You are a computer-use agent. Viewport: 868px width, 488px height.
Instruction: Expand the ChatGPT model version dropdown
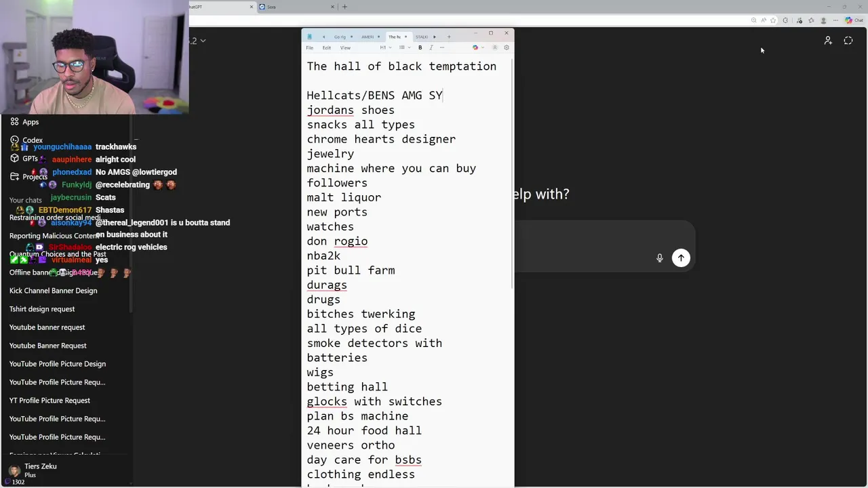coord(197,41)
